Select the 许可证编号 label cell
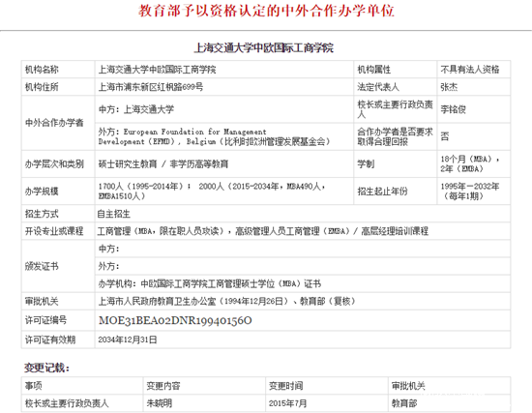 click(x=58, y=320)
